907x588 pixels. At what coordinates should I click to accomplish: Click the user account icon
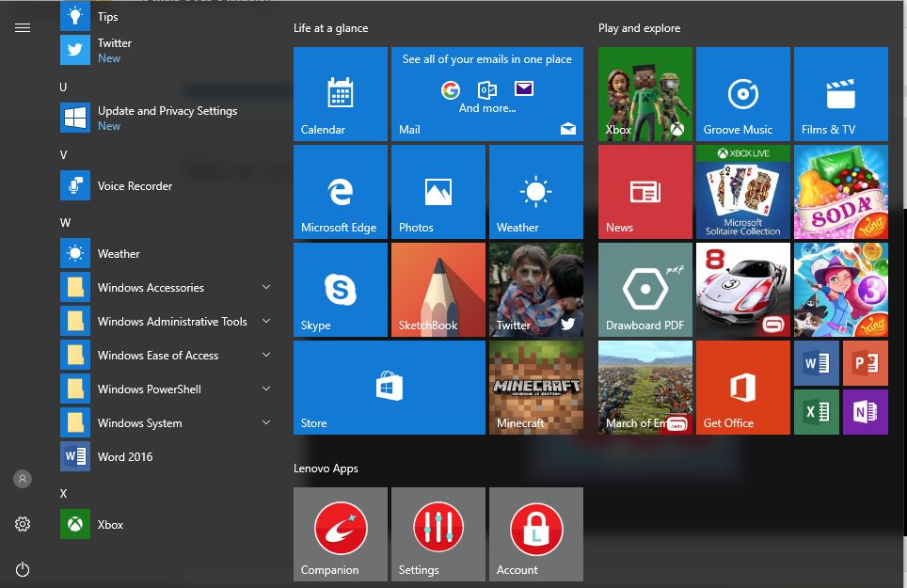coord(23,479)
